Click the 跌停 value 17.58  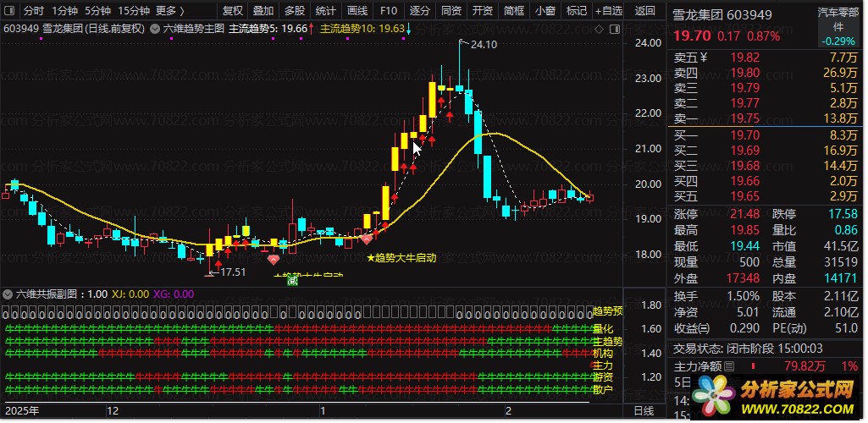843,214
